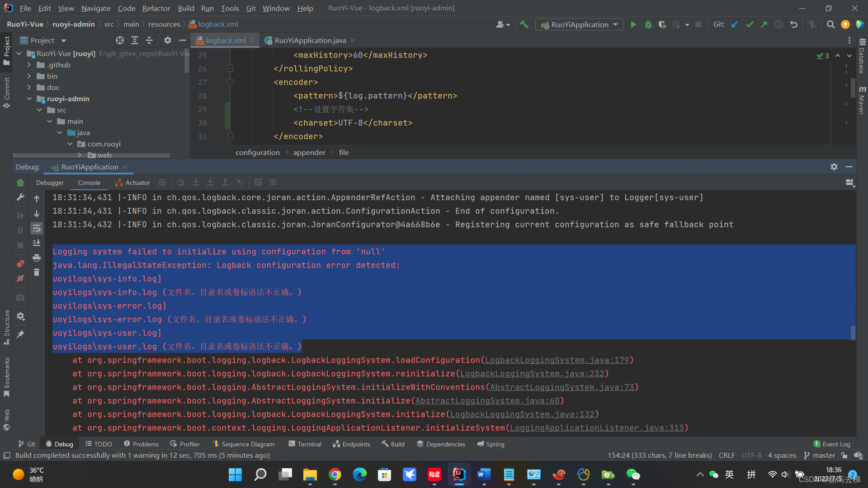The image size is (868, 488).
Task: Toggle mute breakpoints in debug panel
Action: coord(20,278)
